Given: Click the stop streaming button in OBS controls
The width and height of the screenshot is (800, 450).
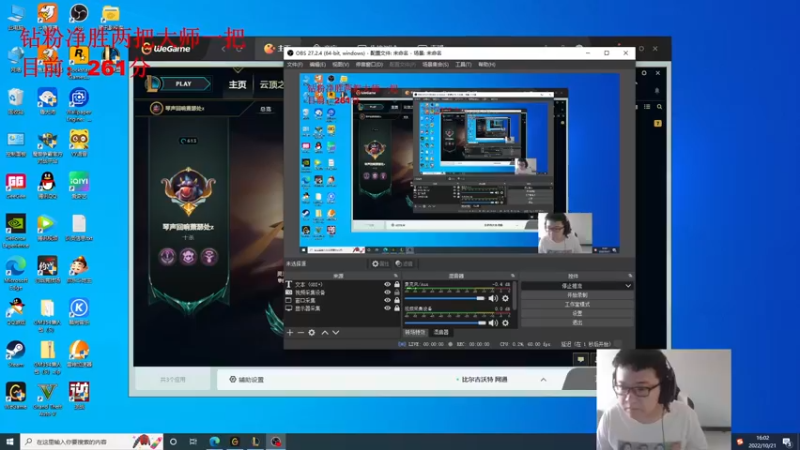Looking at the screenshot, I should pos(572,286).
